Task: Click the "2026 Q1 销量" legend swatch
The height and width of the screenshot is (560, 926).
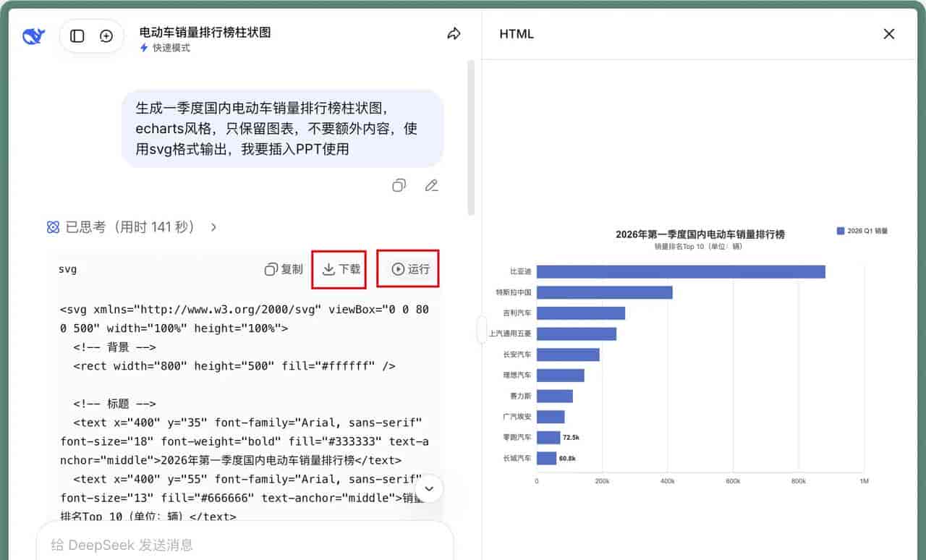Action: [x=841, y=231]
